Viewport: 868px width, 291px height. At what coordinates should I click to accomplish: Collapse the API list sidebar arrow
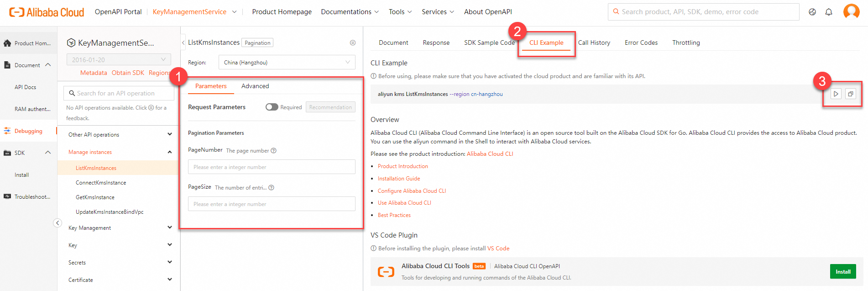(58, 223)
